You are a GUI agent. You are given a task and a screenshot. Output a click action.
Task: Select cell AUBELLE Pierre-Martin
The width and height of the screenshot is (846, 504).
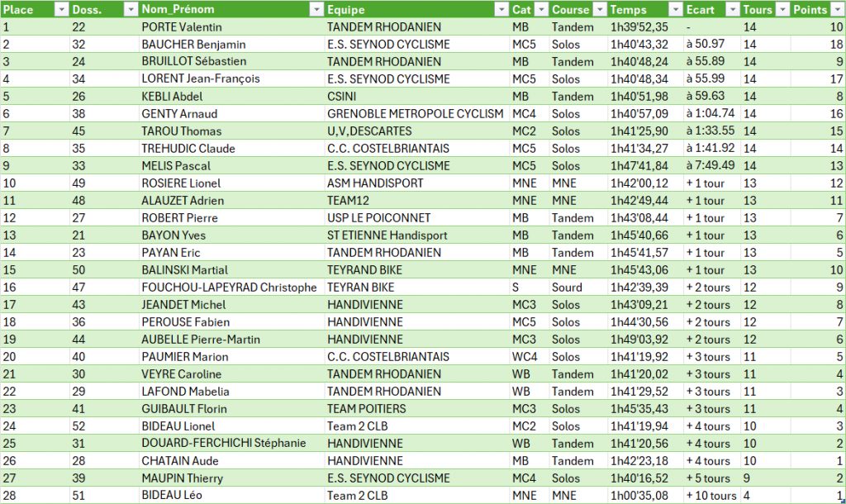[232, 340]
